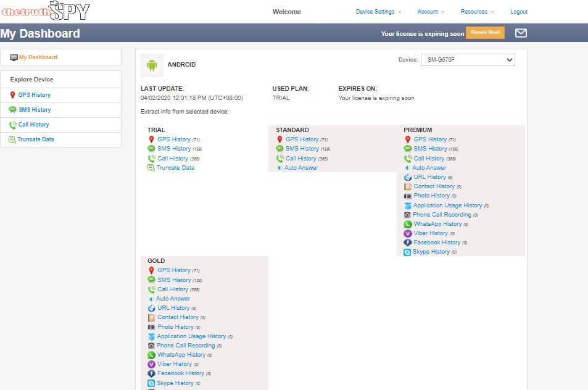Click the GOLD WhatsApp icon

coord(152,355)
